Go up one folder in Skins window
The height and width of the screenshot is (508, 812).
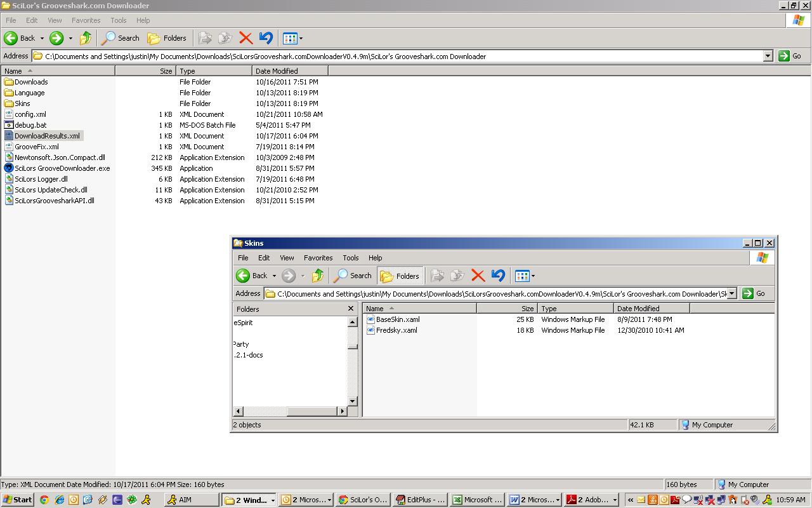tap(317, 276)
